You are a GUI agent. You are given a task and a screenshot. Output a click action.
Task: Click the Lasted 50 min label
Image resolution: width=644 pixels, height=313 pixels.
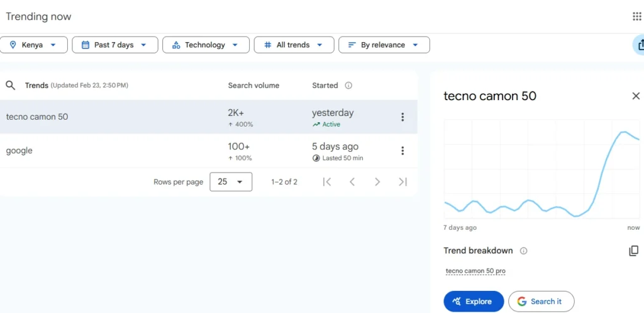tap(343, 158)
